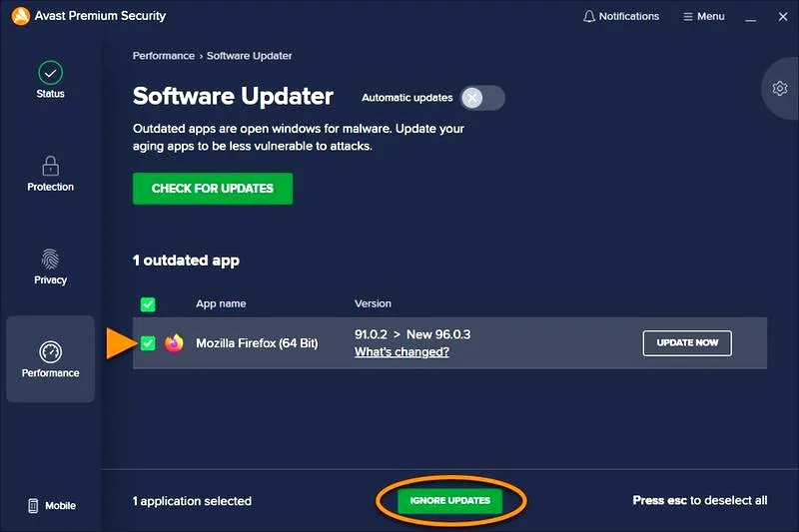Click the version text 91.0.2 > New 96.0.3
The height and width of the screenshot is (532, 799).
[412, 334]
